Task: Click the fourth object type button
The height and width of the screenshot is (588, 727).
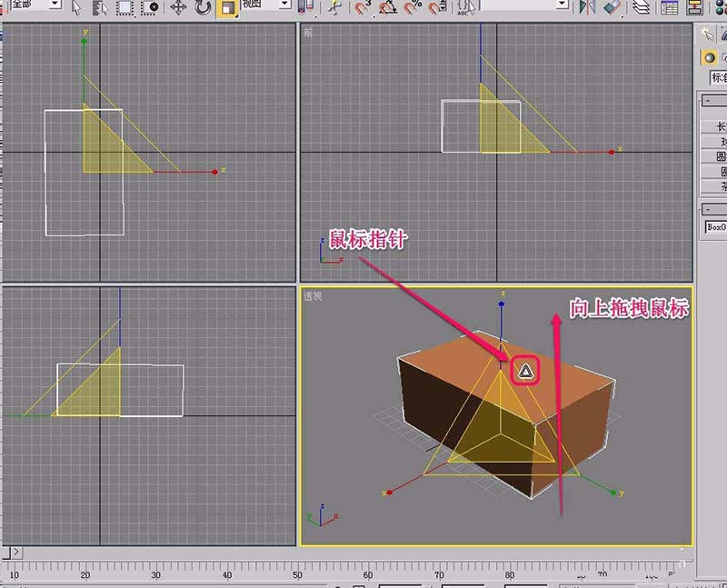Action: pos(713,171)
